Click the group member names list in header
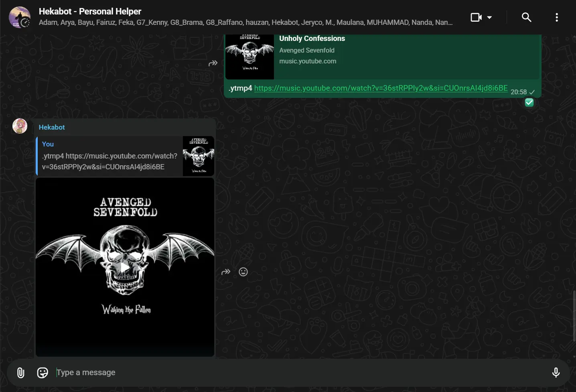576x392 pixels. click(x=245, y=22)
